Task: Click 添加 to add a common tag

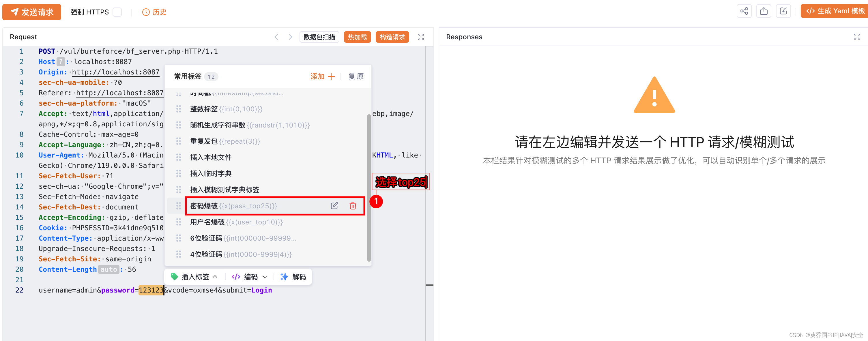Action: click(x=322, y=76)
